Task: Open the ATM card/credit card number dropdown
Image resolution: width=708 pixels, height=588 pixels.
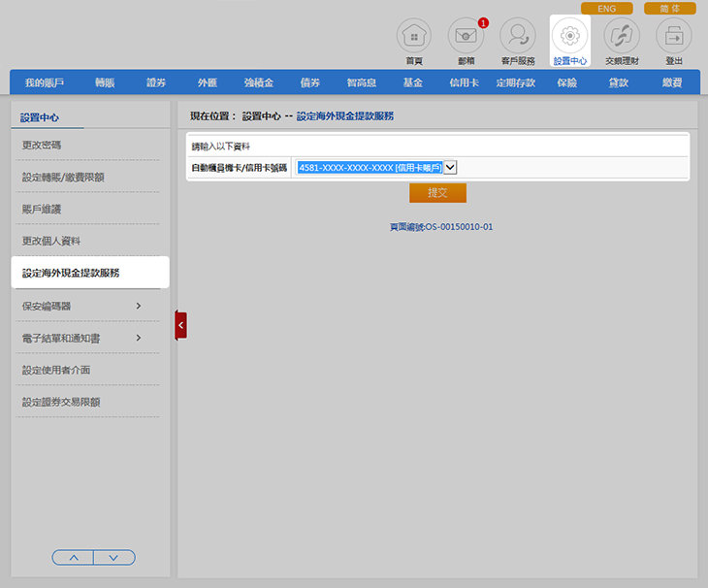Action: 449,167
